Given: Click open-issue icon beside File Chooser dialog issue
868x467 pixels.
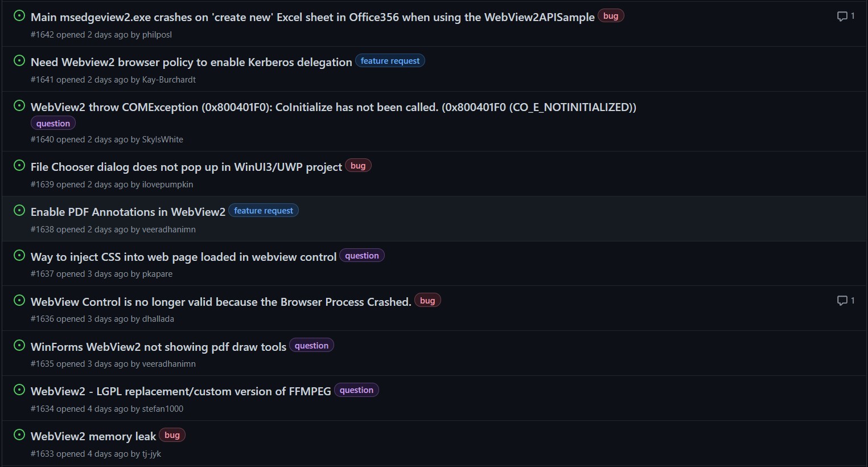Looking at the screenshot, I should pyautogui.click(x=19, y=166).
